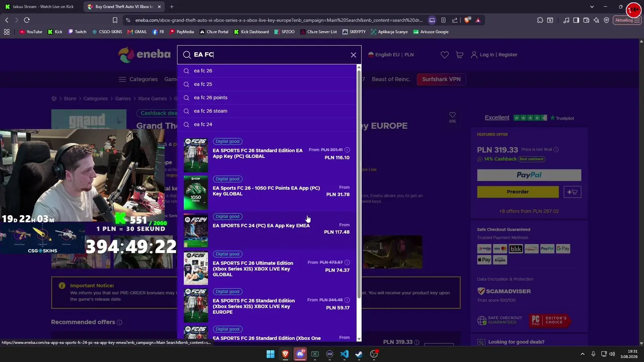Open Visual Studio Code from the taskbar

pos(344,354)
